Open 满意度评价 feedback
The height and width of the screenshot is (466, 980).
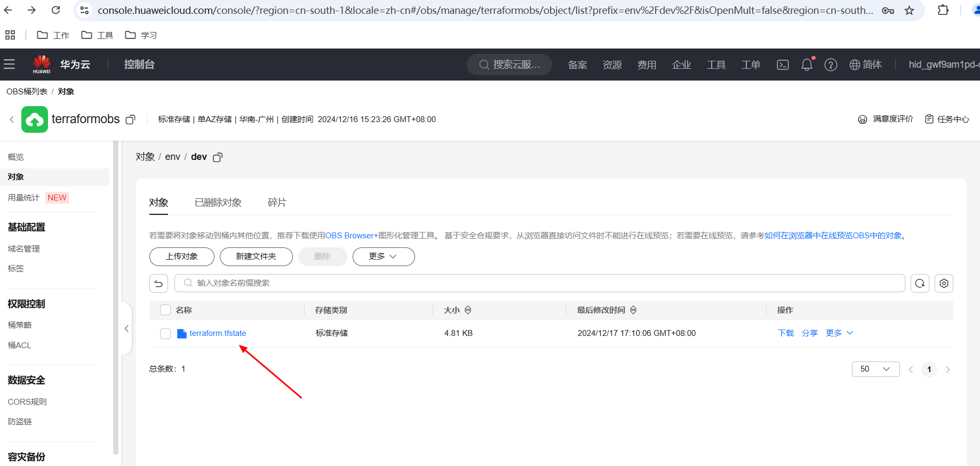coord(886,119)
